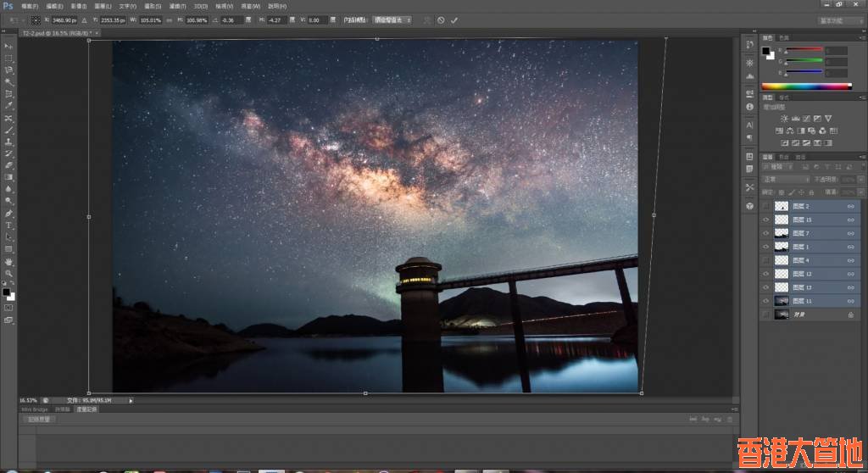The width and height of the screenshot is (868, 473).
Task: Add a Curves adjustment
Action: pos(807,119)
